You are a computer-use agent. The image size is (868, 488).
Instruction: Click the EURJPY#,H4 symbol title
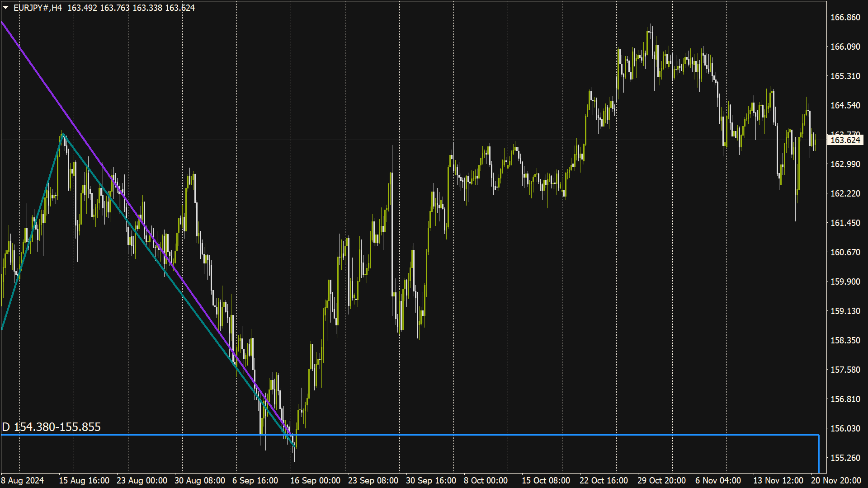38,8
